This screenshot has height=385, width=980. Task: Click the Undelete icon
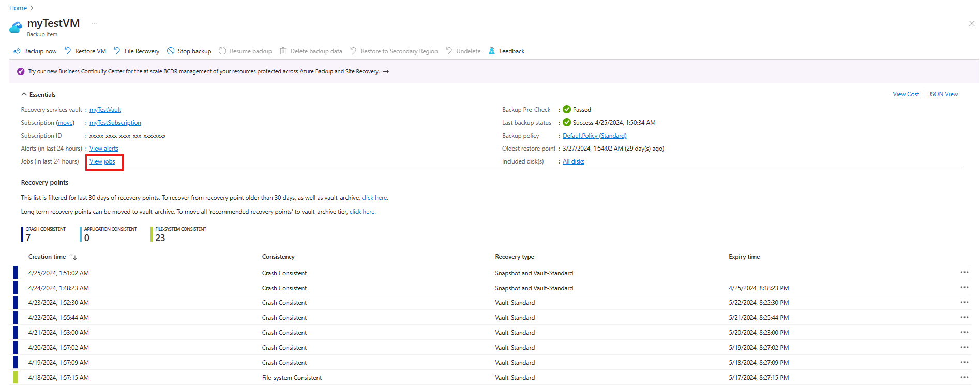click(x=449, y=51)
